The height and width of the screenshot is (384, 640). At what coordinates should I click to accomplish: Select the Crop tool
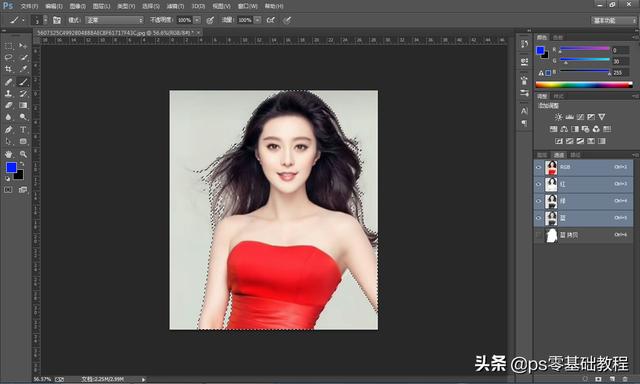pyautogui.click(x=9, y=69)
